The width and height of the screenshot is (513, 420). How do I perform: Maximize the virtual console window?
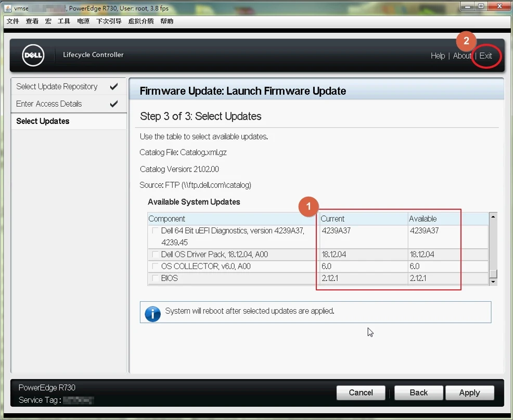481,6
